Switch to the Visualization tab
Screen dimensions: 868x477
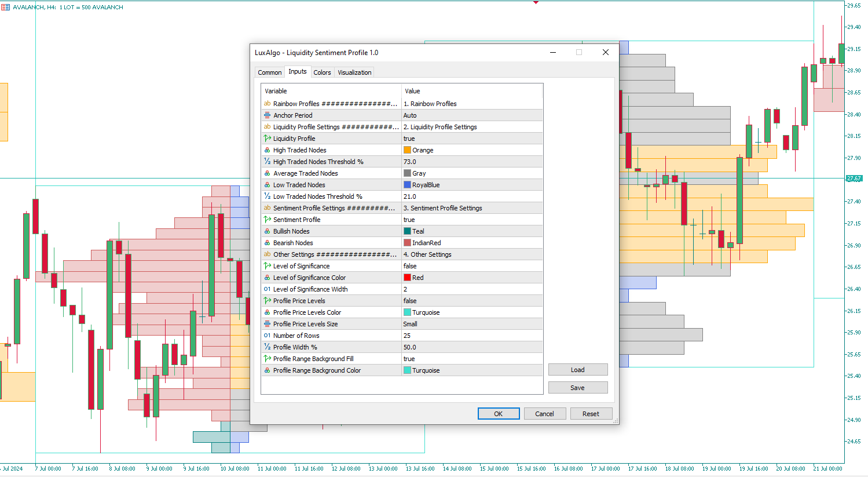pos(354,72)
